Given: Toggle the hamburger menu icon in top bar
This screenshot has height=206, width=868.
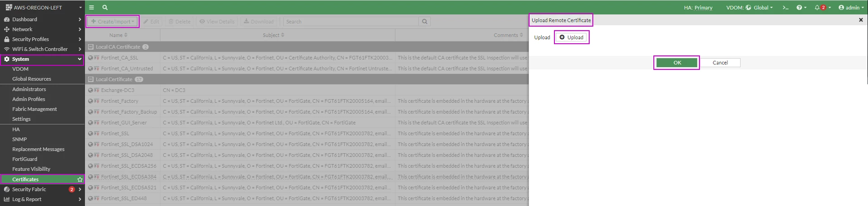Looking at the screenshot, I should coord(91,7).
